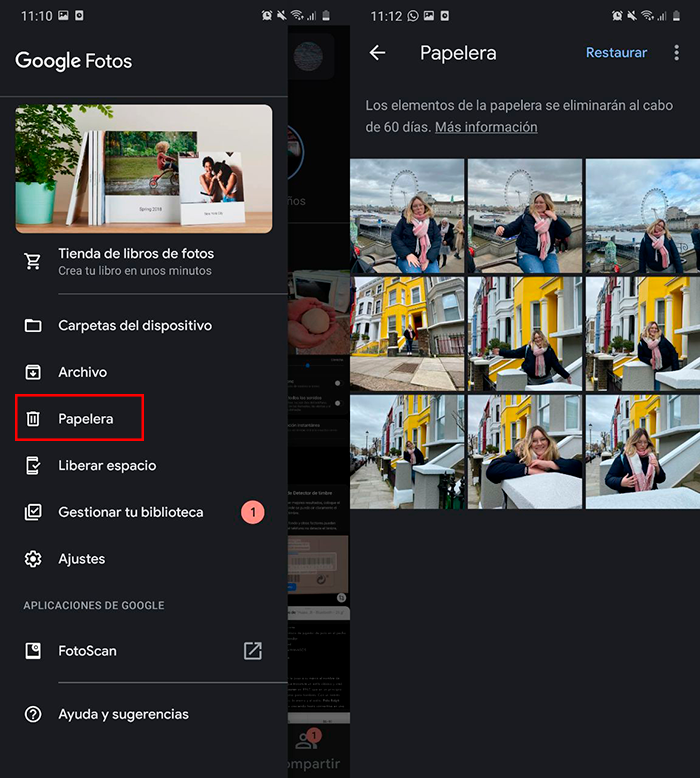Click the Archivo archive box icon
The height and width of the screenshot is (778, 700).
[x=33, y=372]
